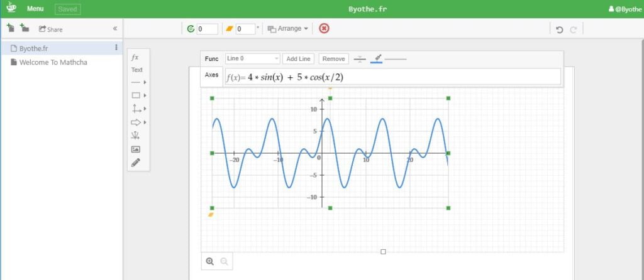This screenshot has width=644, height=280.
Task: Undo the last action
Action: tap(559, 30)
